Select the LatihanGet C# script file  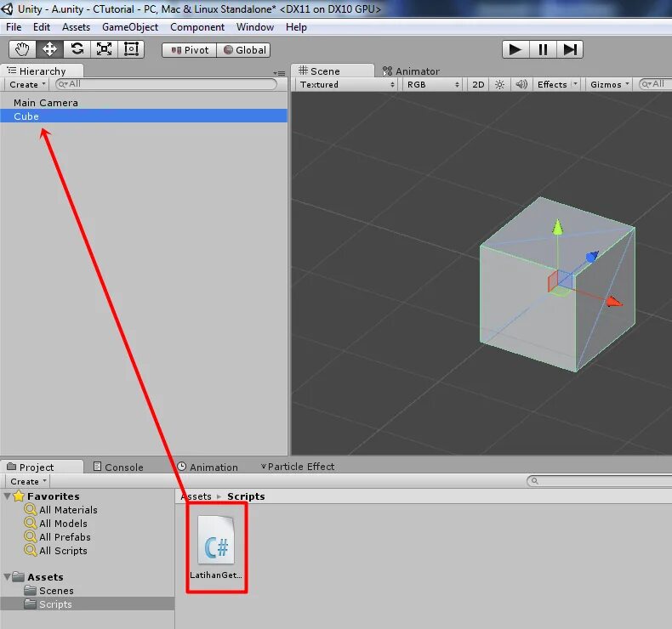[x=216, y=548]
